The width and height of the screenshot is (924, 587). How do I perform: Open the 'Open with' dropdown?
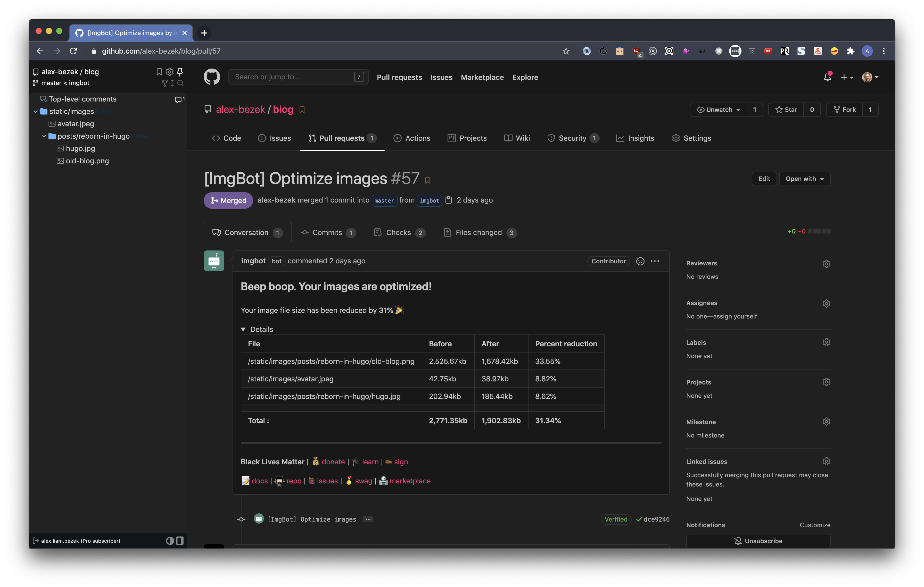pyautogui.click(x=805, y=179)
